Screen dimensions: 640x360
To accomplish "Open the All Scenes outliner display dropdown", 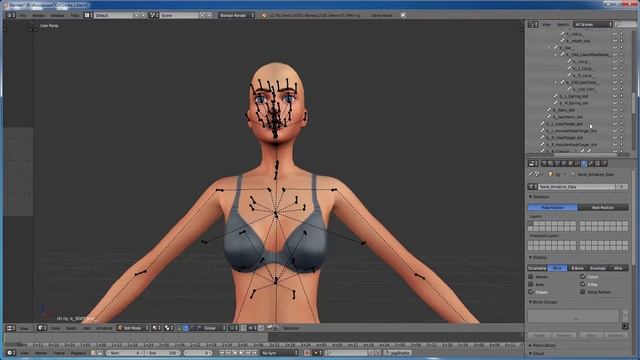I will (593, 24).
